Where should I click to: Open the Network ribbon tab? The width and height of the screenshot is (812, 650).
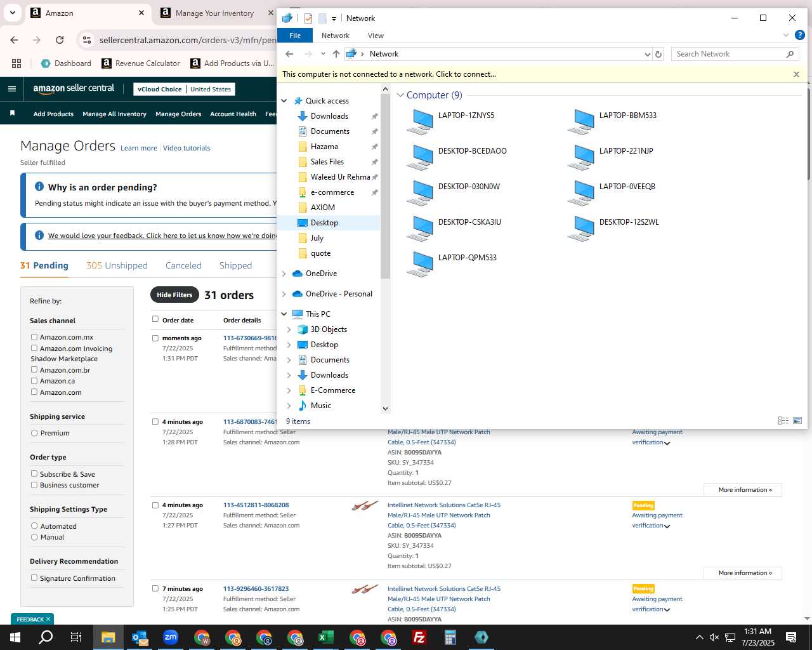click(336, 36)
